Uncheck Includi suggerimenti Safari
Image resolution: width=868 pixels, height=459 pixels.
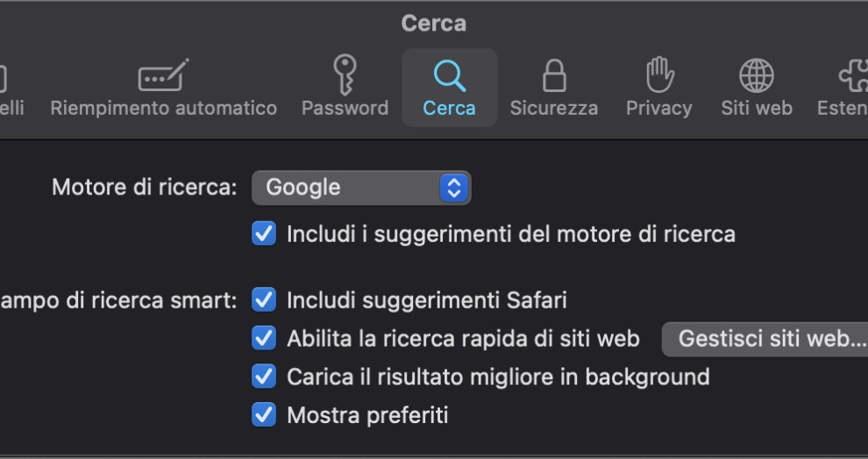click(264, 300)
